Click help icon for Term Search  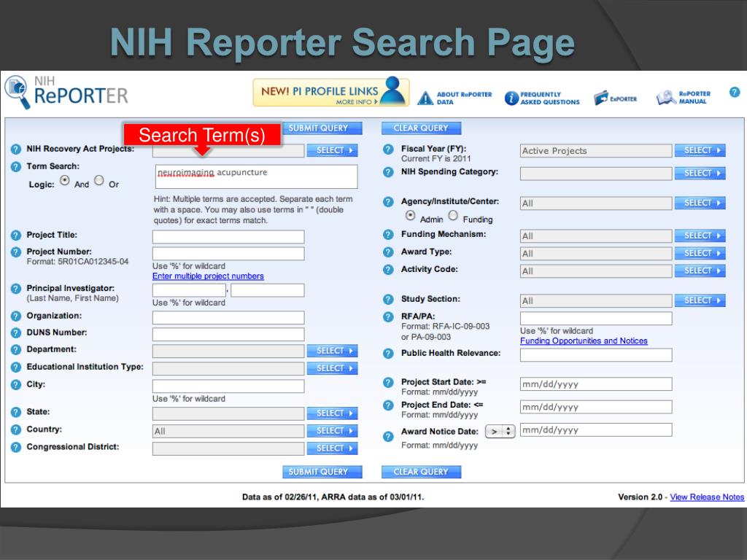click(x=16, y=167)
